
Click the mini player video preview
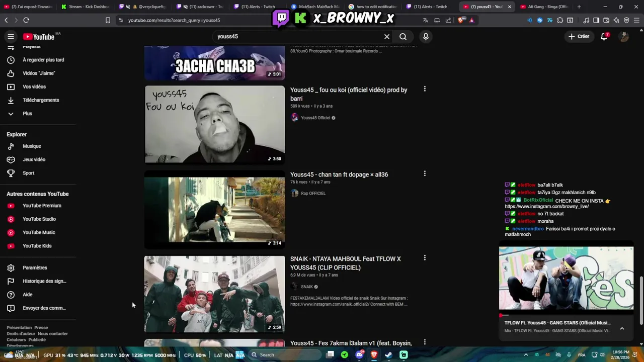point(566,278)
